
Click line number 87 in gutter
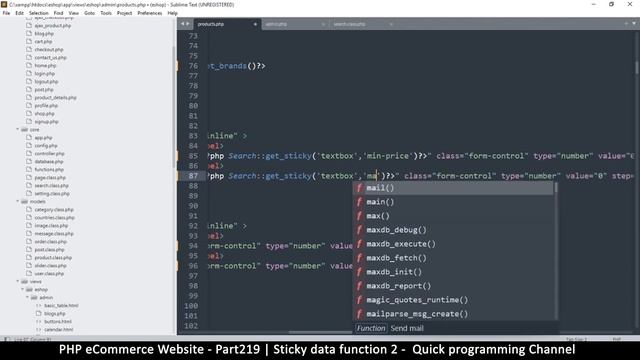pos(193,176)
